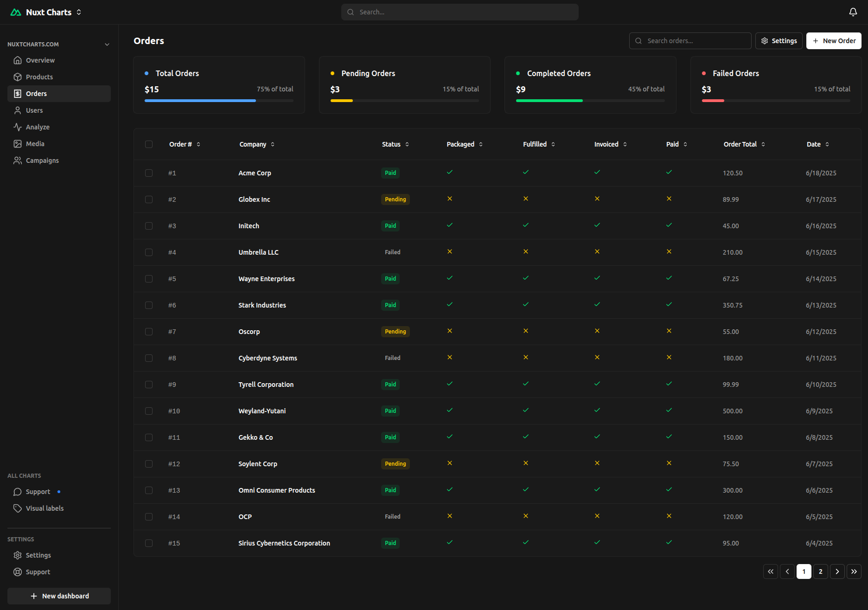Screen dimensions: 868x610
Task: Click the next page arrow
Action: click(837, 571)
